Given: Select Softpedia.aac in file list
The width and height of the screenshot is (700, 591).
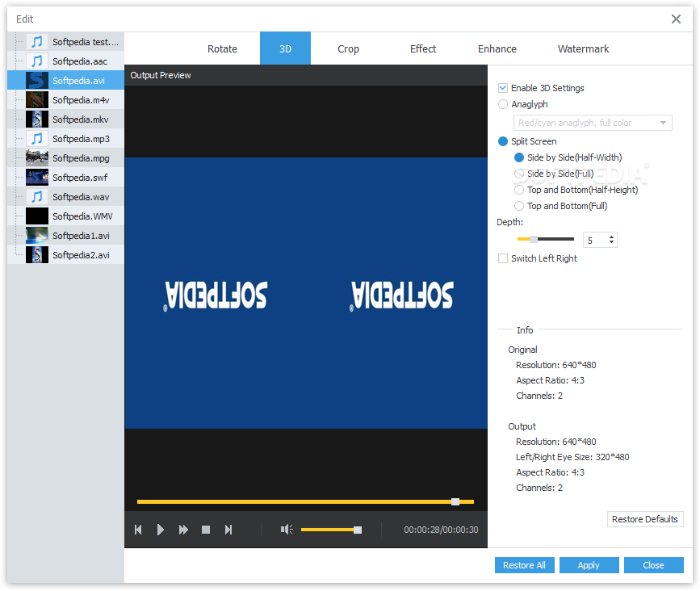Looking at the screenshot, I should [65, 61].
